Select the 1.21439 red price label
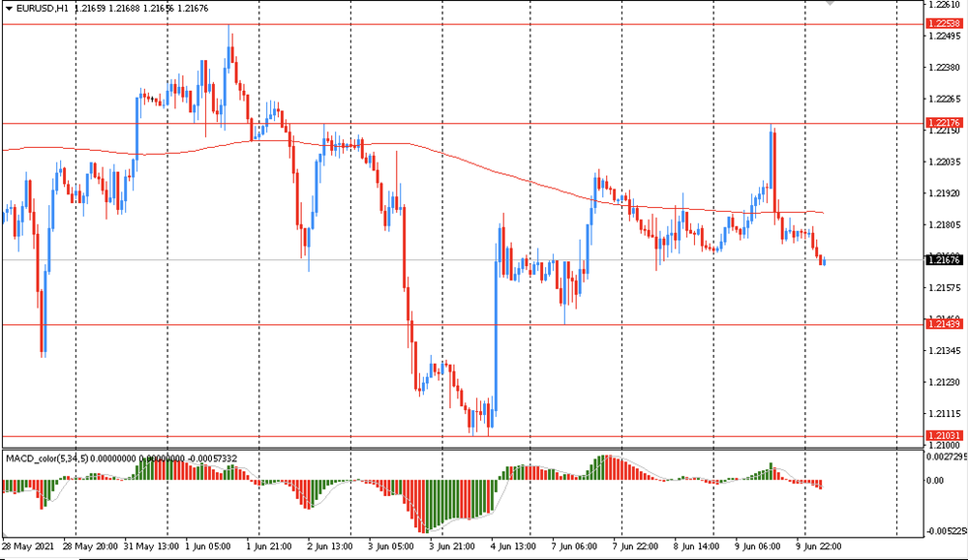The height and width of the screenshot is (560, 968). click(x=945, y=324)
